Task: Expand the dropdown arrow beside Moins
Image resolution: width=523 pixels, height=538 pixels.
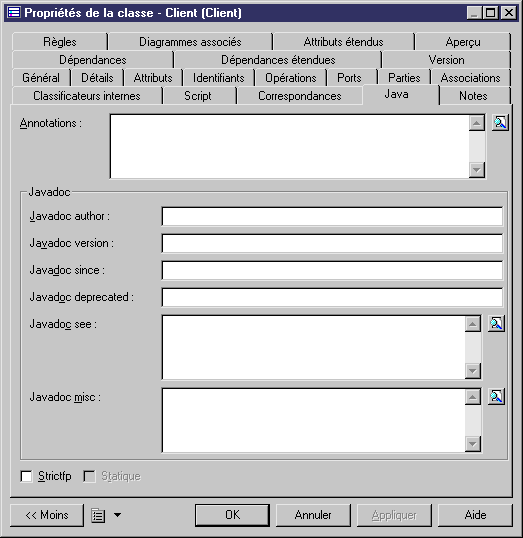Action: pos(117,515)
